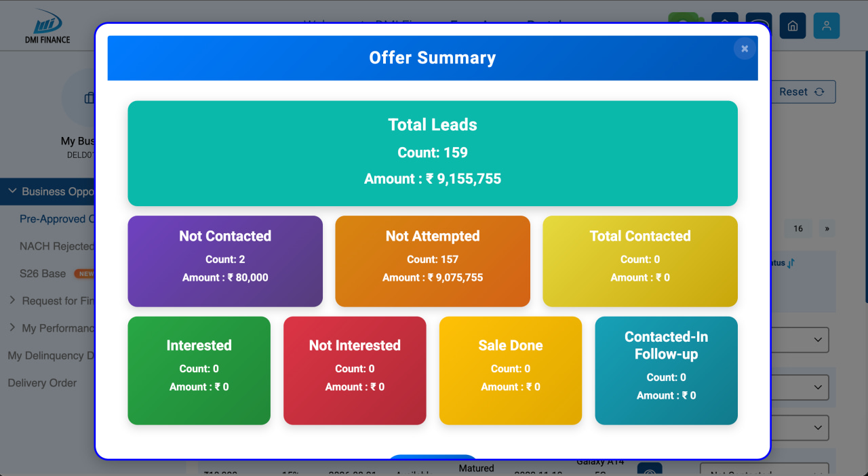This screenshot has width=868, height=476.
Task: Select the Contacted-In Follow-up card
Action: tap(666, 371)
